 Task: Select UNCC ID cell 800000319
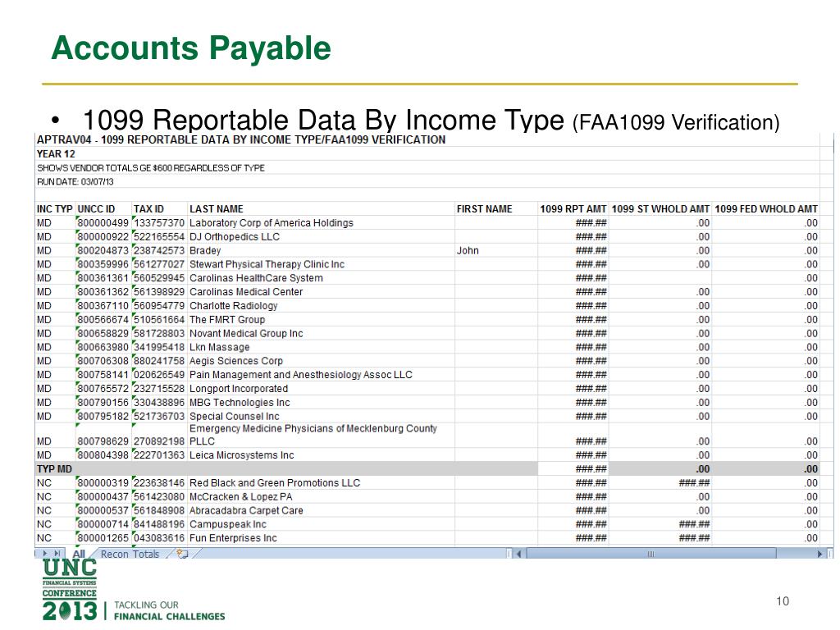(x=103, y=483)
